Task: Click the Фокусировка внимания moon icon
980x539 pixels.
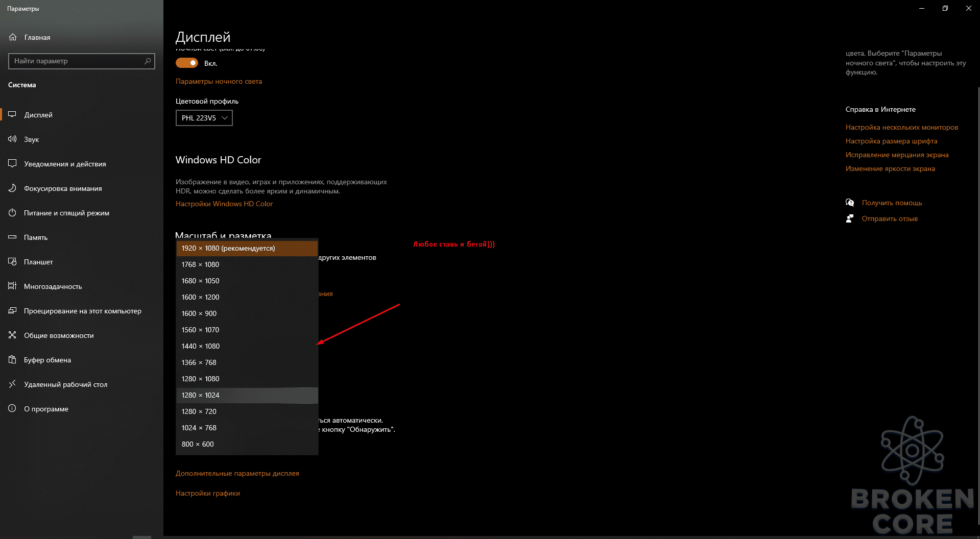Action: point(12,188)
